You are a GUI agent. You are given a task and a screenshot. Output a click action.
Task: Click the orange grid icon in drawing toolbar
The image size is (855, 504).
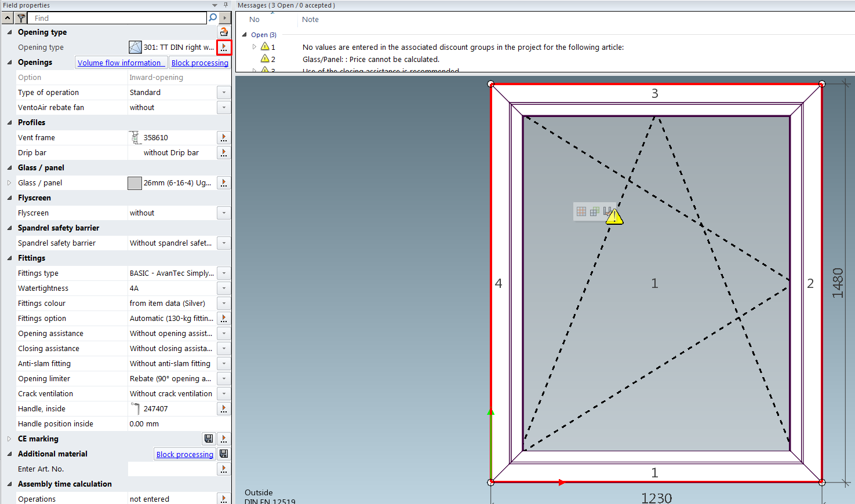pos(581,211)
